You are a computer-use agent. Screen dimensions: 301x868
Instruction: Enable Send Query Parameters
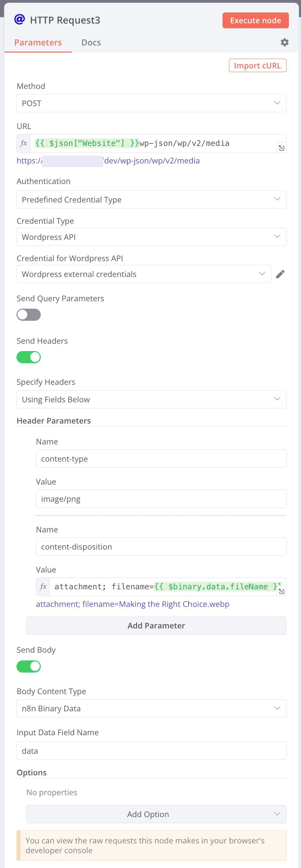29,314
